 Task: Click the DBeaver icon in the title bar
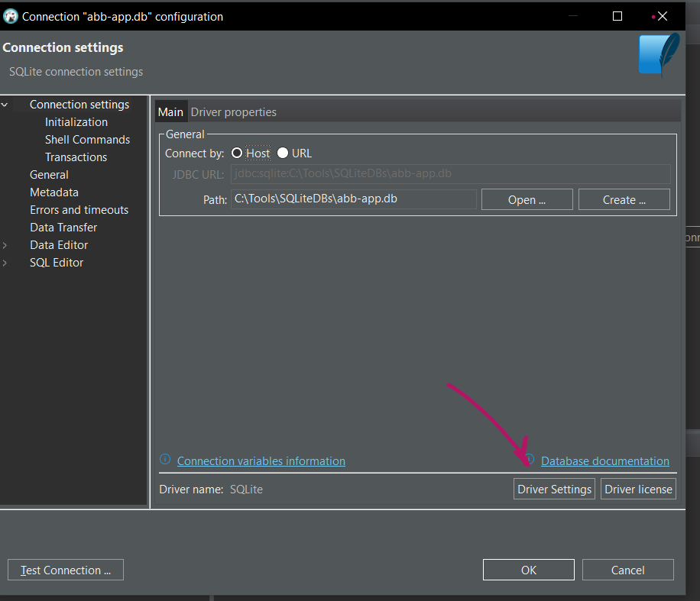pyautogui.click(x=10, y=16)
